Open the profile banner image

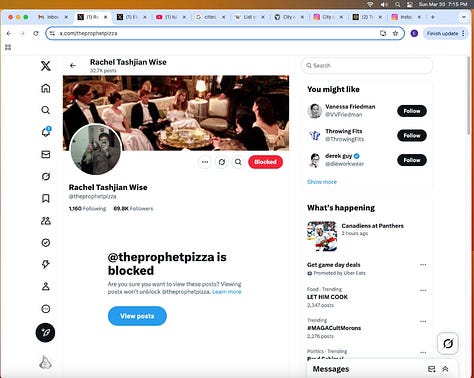point(176,113)
